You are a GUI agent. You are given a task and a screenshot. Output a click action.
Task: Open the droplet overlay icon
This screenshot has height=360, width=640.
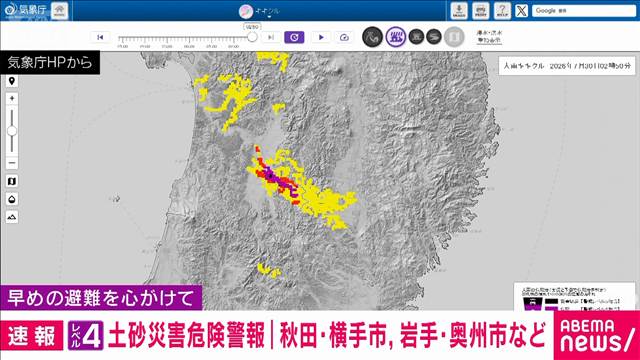pyautogui.click(x=12, y=199)
